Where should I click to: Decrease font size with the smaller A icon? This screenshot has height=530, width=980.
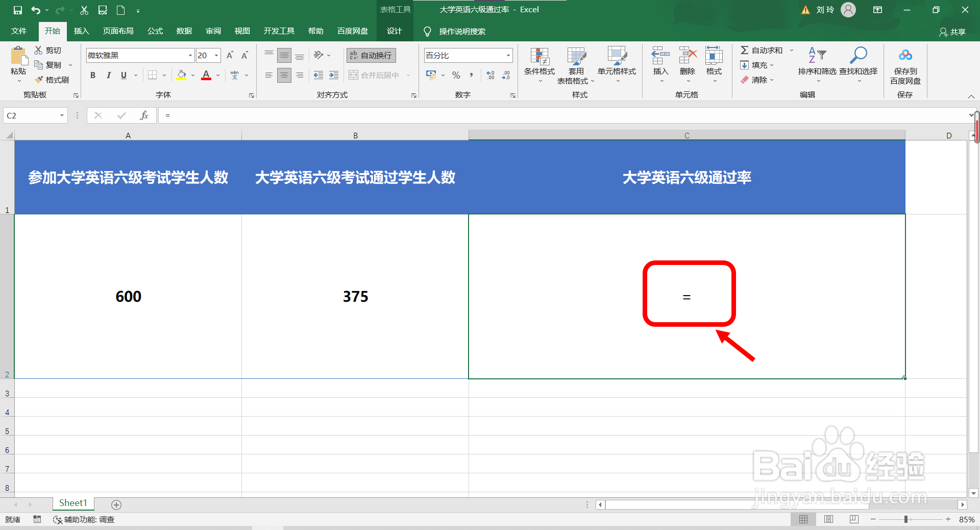(244, 55)
